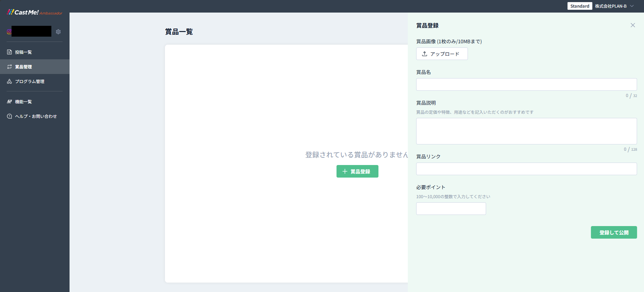
Task: Open account settings gear icon
Action: [58, 32]
